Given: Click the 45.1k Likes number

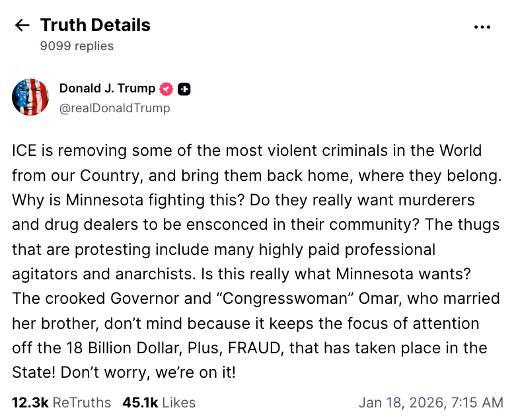Looking at the screenshot, I should click(x=140, y=402).
